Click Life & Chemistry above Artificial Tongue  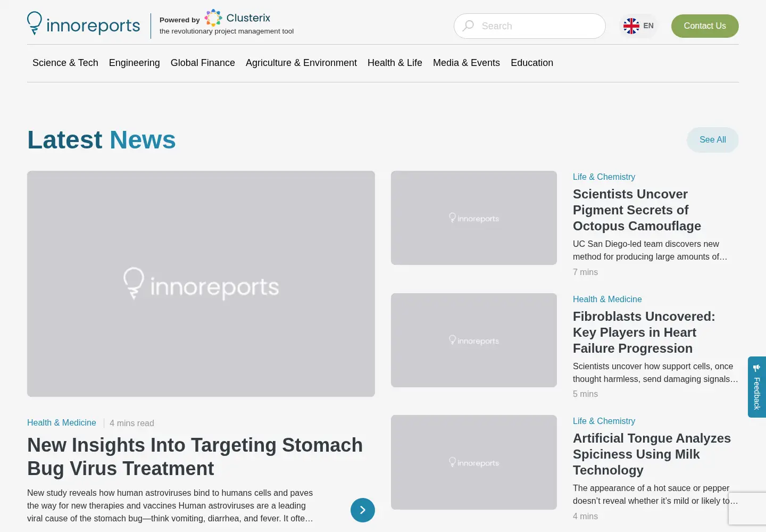[604, 421]
